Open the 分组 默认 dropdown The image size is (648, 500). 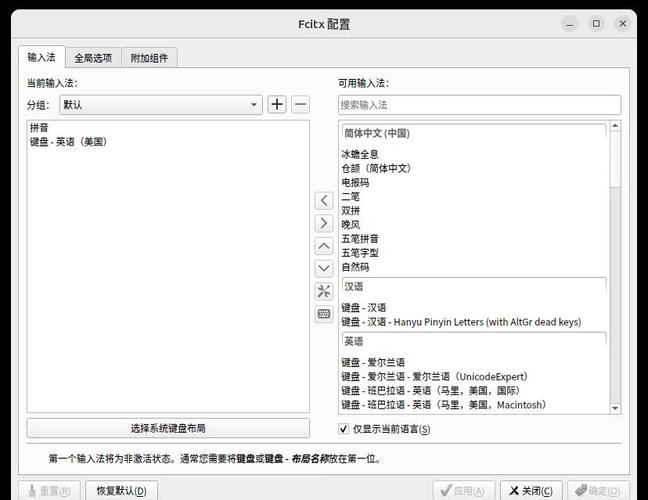click(x=161, y=105)
